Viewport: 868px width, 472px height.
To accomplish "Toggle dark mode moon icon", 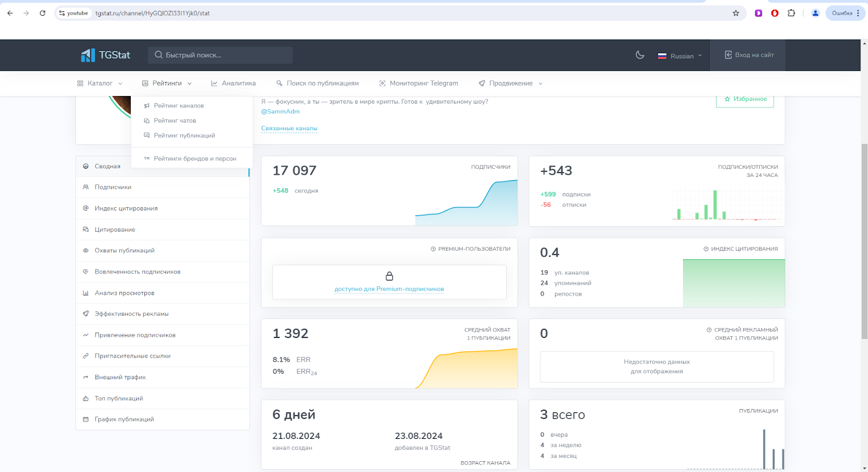I will click(640, 55).
